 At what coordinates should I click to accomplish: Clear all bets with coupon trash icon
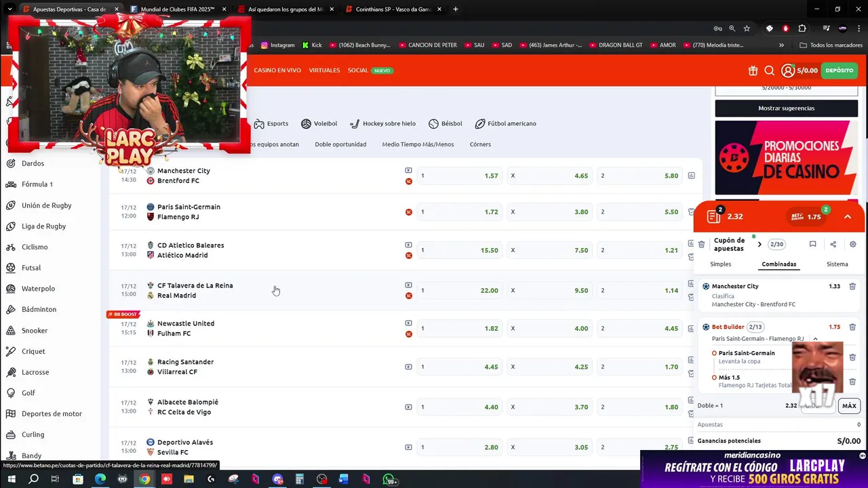coord(702,245)
